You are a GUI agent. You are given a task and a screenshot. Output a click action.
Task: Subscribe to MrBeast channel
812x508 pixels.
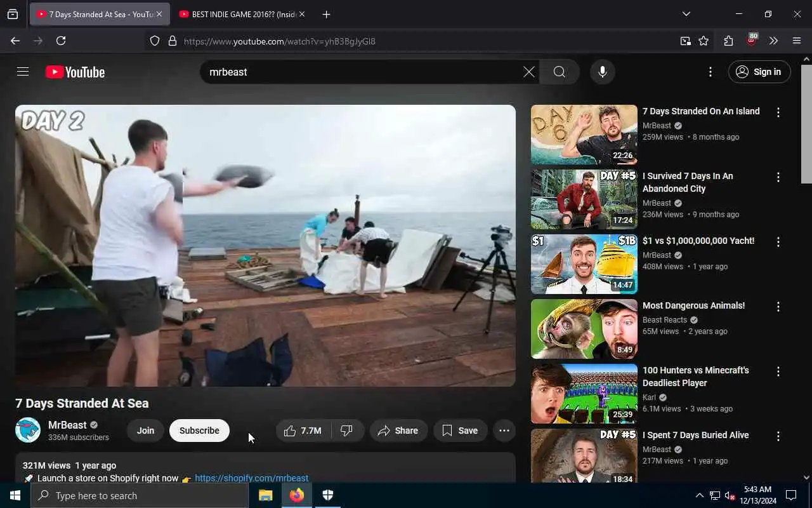pos(199,431)
